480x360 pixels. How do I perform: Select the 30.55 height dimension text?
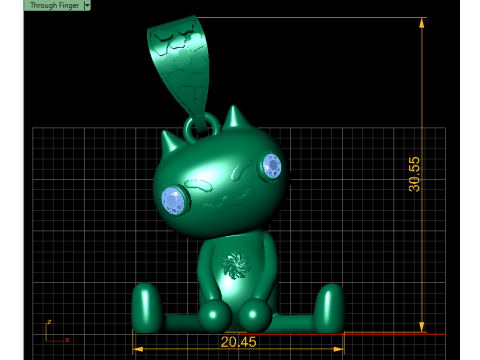[x=414, y=174]
